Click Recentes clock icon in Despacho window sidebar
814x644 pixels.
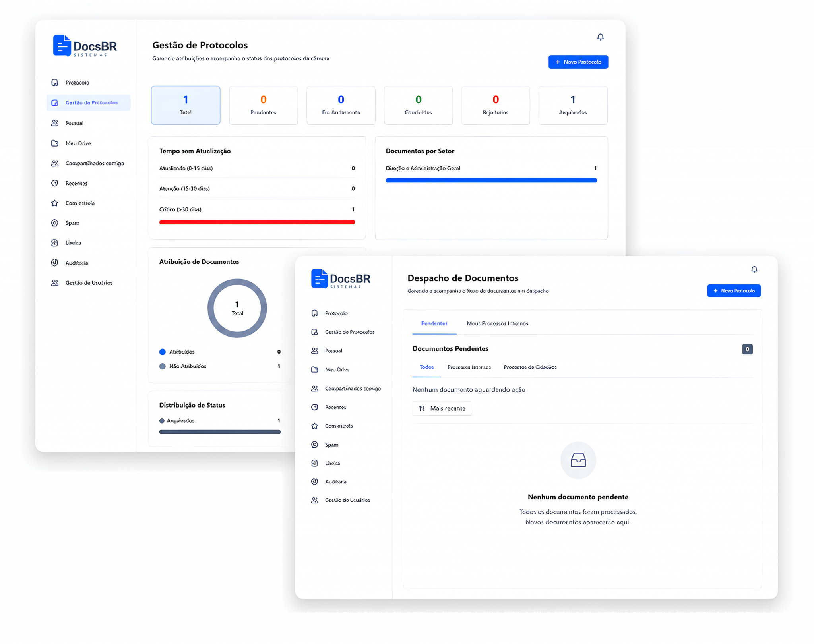(x=314, y=407)
